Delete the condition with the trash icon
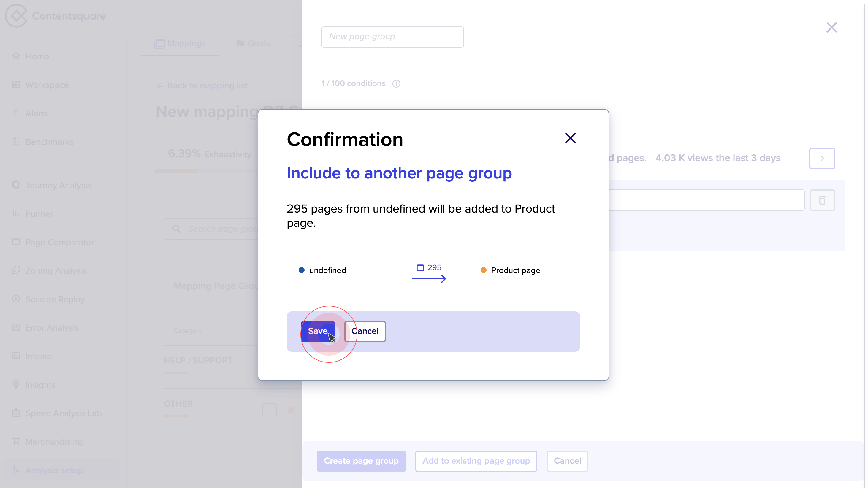 823,200
